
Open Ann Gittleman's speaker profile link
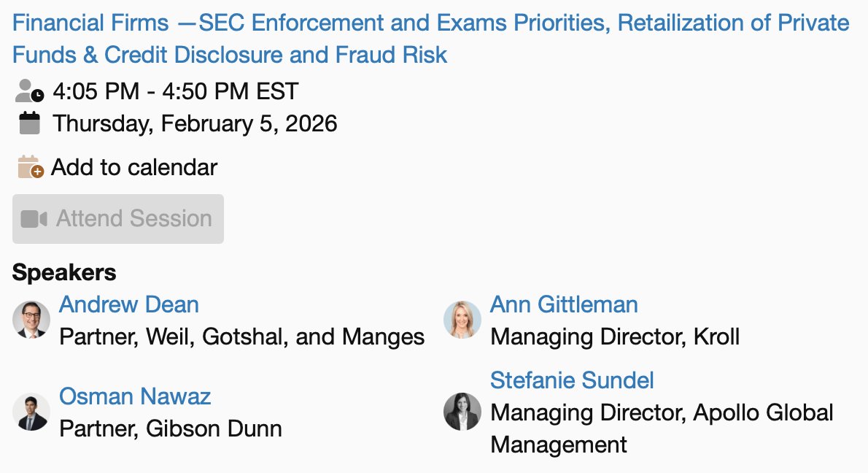(564, 304)
